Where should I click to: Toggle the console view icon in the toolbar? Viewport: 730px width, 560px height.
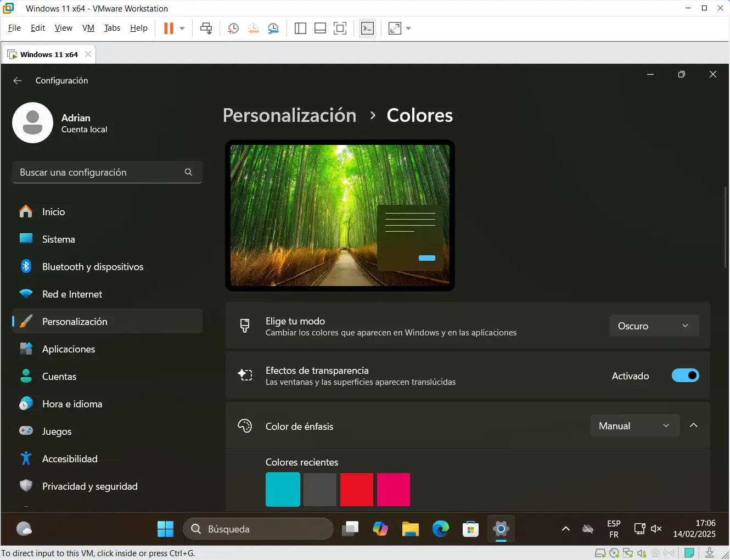[368, 29]
